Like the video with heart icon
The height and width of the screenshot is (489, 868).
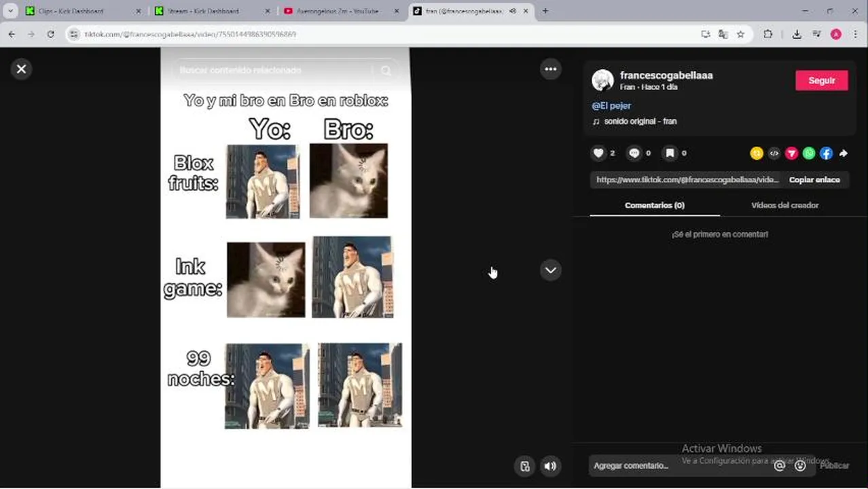(598, 153)
